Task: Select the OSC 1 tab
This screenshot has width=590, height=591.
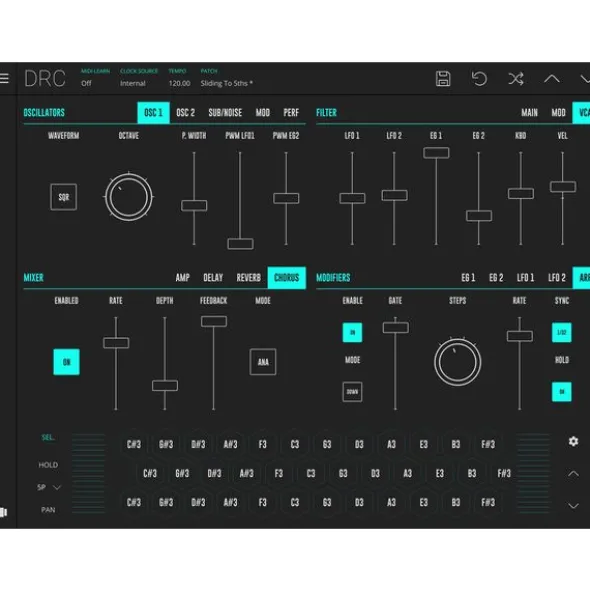Action: click(153, 113)
